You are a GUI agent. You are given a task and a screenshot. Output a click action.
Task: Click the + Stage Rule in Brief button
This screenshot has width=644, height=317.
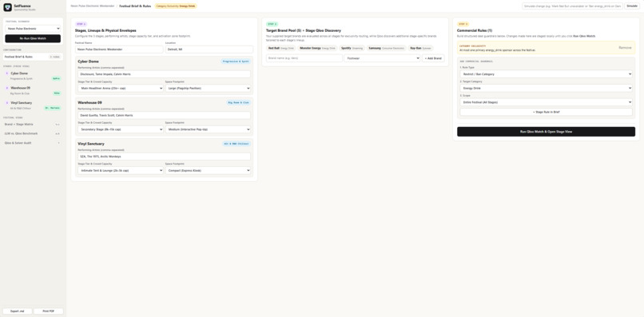547,112
